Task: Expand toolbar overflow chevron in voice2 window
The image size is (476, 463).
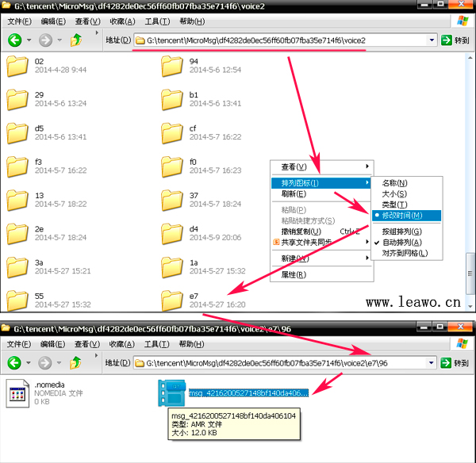Action: point(97,33)
